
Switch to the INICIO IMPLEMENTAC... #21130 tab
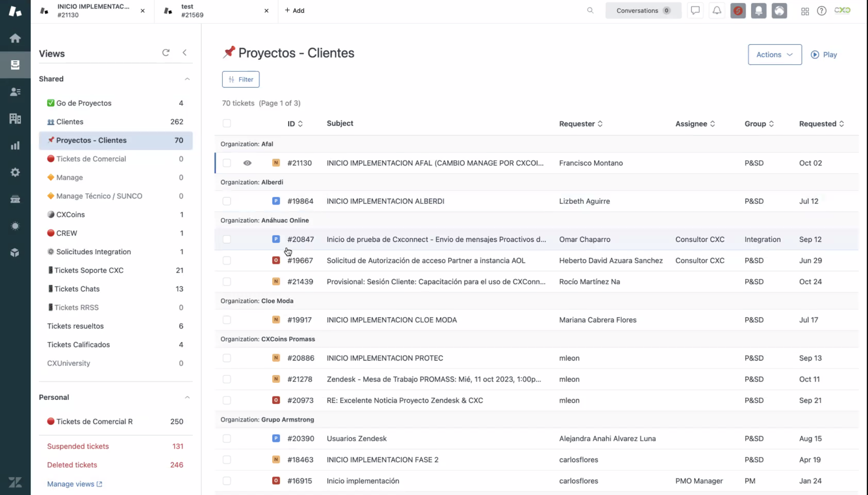93,10
